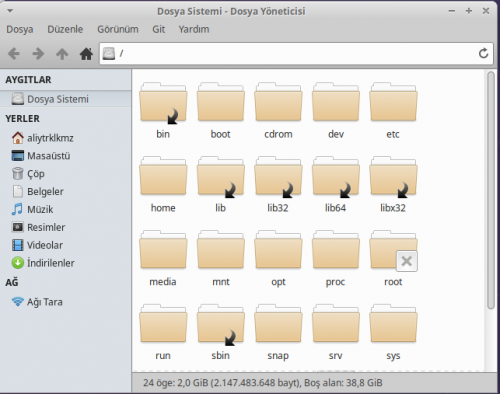
Task: Open Resimler in the sidebar
Action: pyautogui.click(x=66, y=227)
